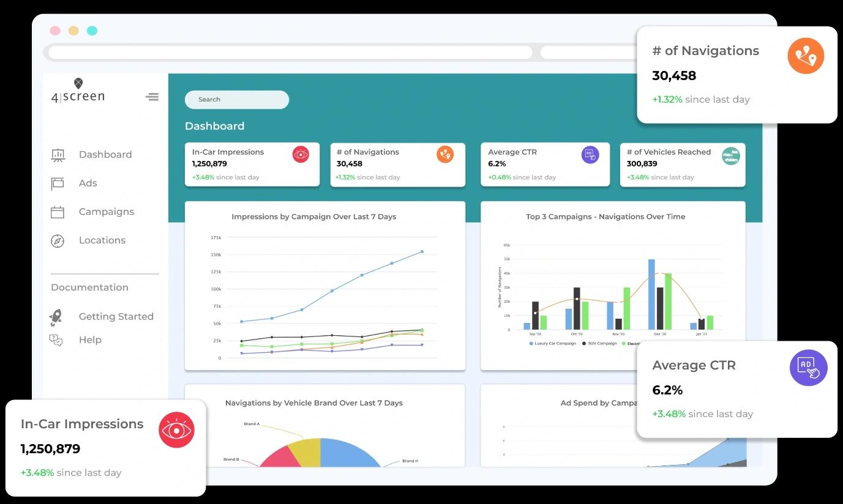
Task: Select the # of Vehicles Reached card
Action: click(683, 165)
